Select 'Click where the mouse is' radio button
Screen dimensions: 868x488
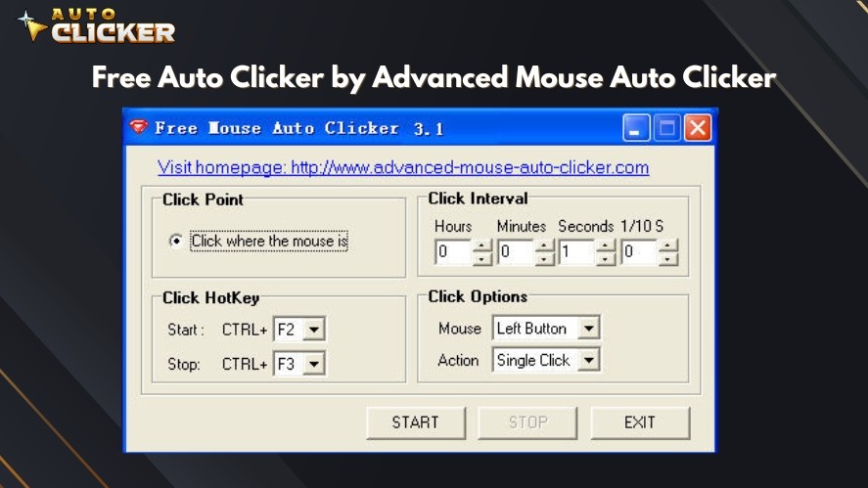[x=175, y=242]
